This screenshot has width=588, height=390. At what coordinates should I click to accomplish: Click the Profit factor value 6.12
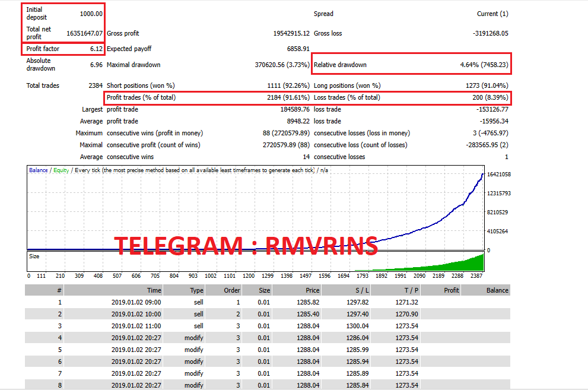(96, 49)
